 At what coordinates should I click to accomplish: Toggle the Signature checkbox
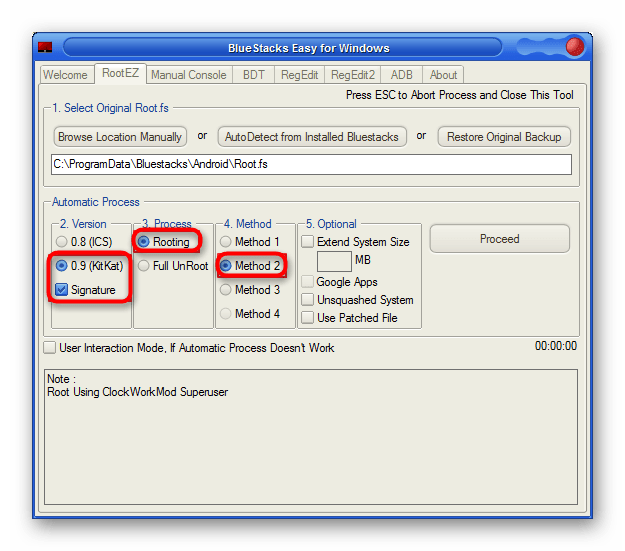tap(86, 289)
